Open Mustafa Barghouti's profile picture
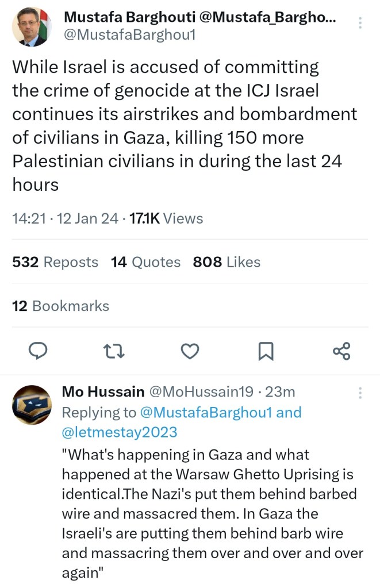380x588 pixels. click(32, 26)
